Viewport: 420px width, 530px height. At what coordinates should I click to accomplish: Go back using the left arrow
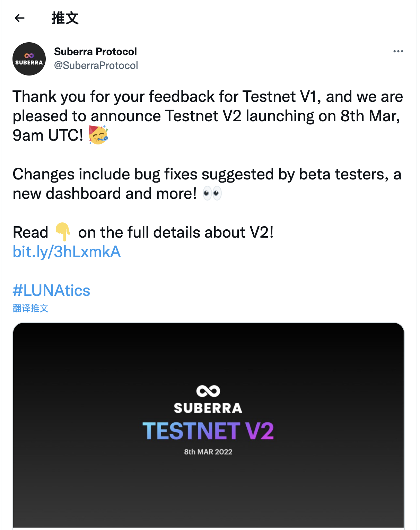[x=20, y=18]
